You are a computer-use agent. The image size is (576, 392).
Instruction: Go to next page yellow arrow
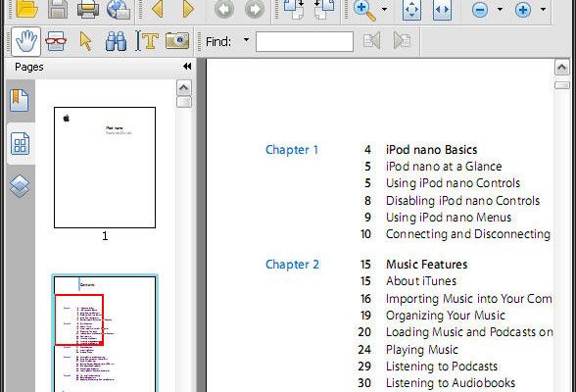pyautogui.click(x=188, y=9)
